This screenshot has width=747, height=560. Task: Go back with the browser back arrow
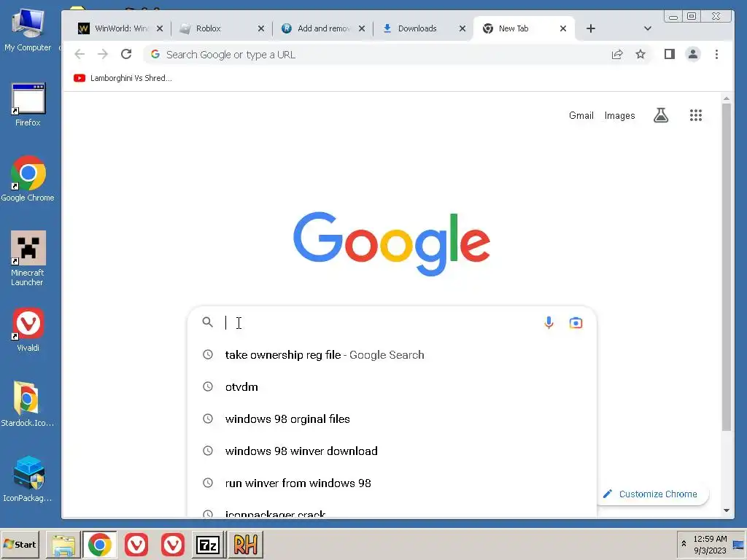pos(80,54)
